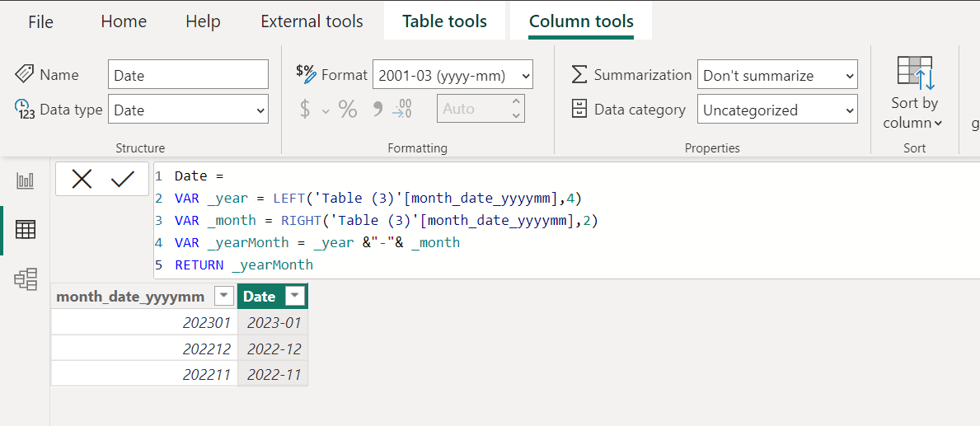This screenshot has height=426, width=980.
Task: Click cell 2022-12
Action: pos(273,348)
